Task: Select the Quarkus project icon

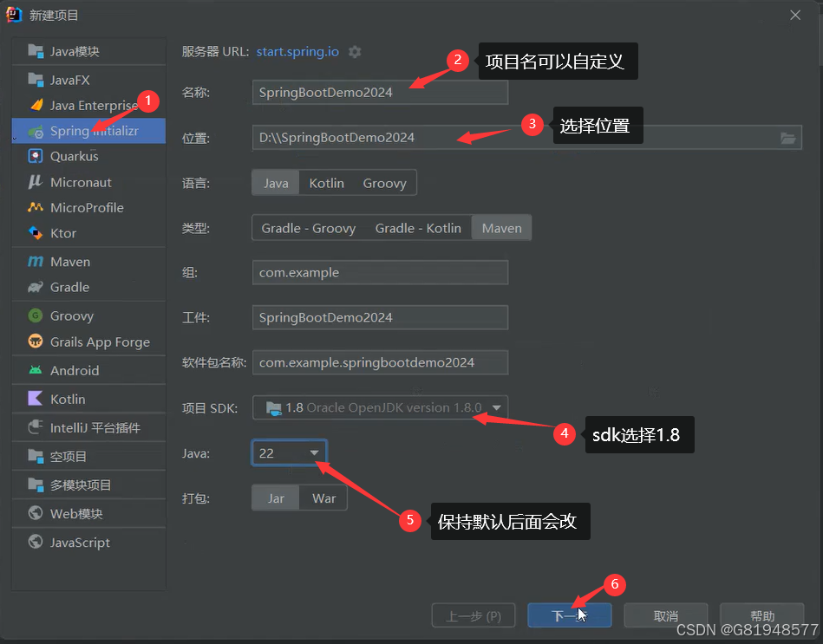Action: 36,156
